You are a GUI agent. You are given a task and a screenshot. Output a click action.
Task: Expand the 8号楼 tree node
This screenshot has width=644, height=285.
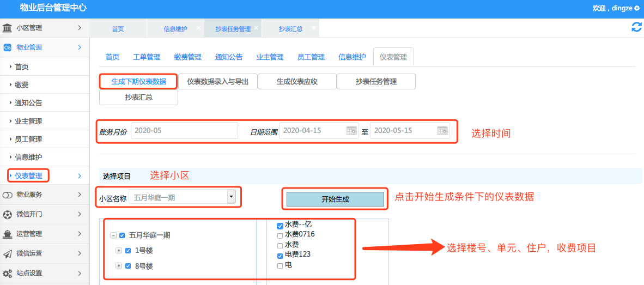[119, 266]
